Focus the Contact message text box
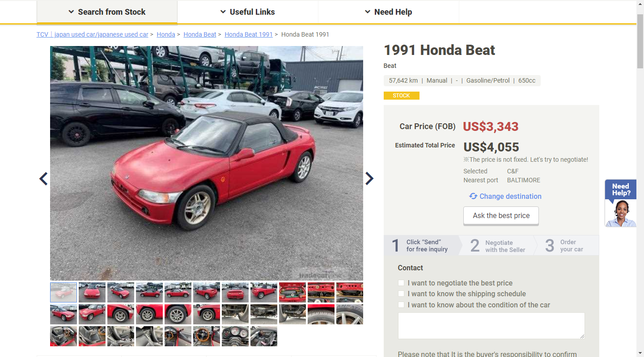 pyautogui.click(x=491, y=325)
